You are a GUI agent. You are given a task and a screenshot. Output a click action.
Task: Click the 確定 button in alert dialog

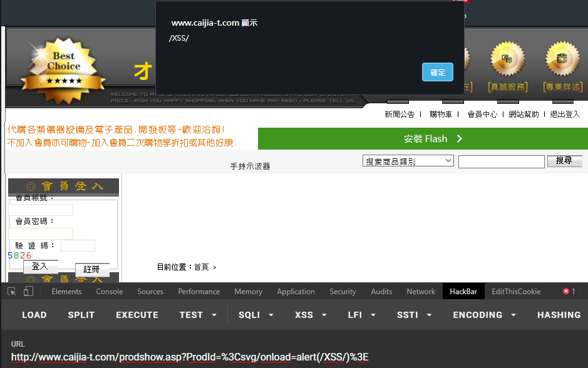438,72
